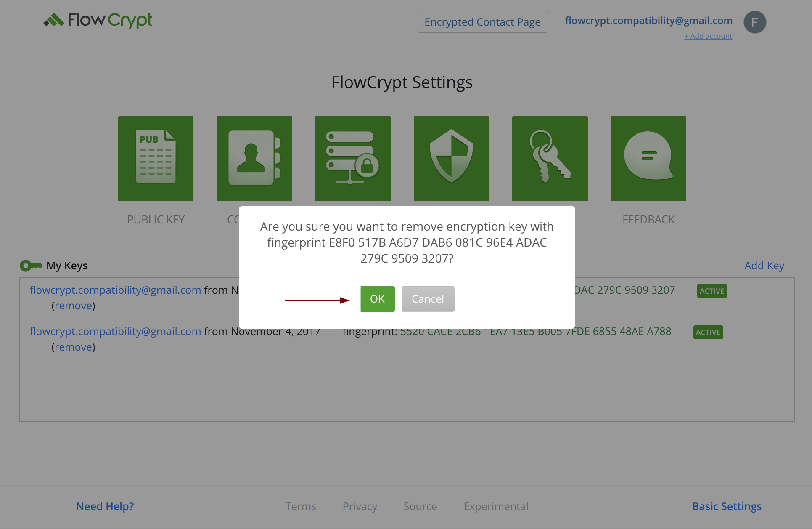
Task: Click the account avatar F icon
Action: (x=755, y=22)
